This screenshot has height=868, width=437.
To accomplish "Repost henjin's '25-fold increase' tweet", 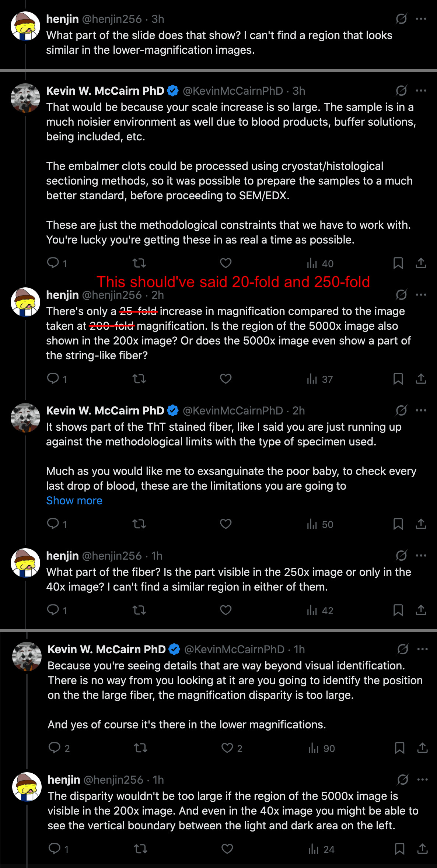I will (139, 379).
